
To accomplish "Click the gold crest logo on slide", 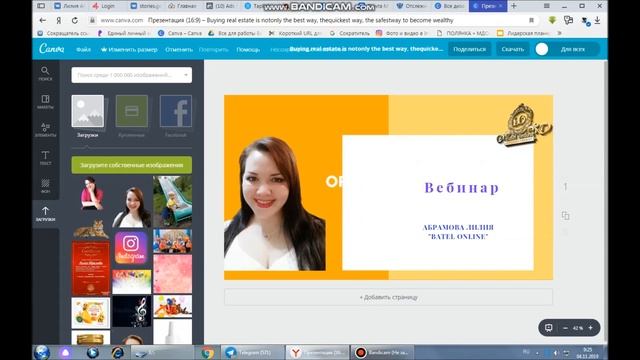I will pos(524,124).
